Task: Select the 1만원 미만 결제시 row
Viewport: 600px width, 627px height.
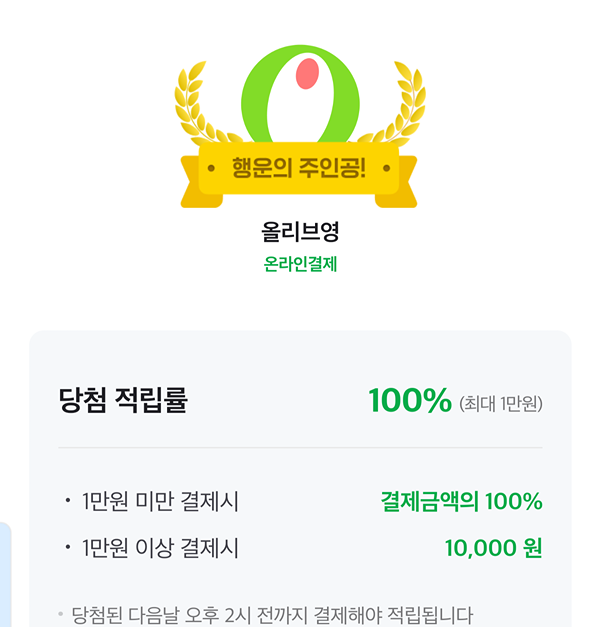Action: [x=160, y=502]
